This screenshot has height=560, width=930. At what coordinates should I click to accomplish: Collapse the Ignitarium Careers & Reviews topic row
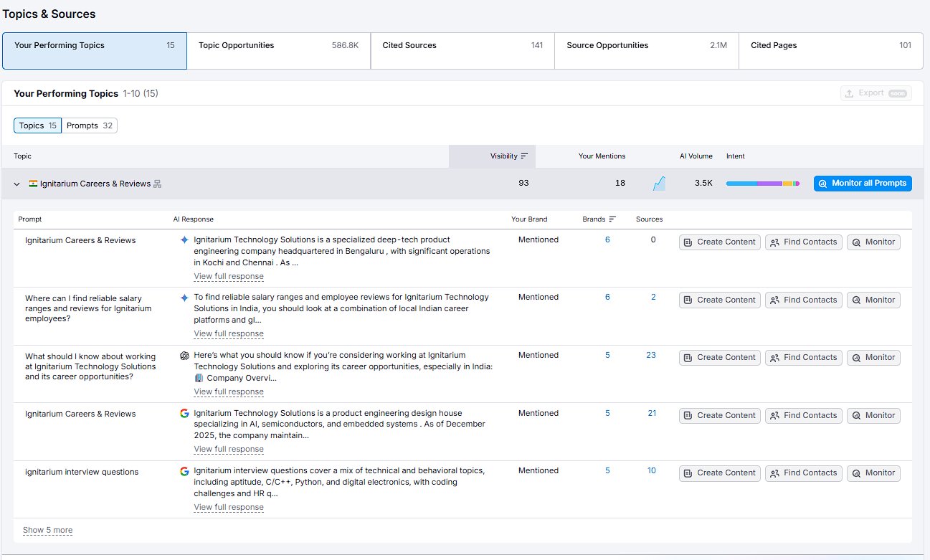[16, 184]
